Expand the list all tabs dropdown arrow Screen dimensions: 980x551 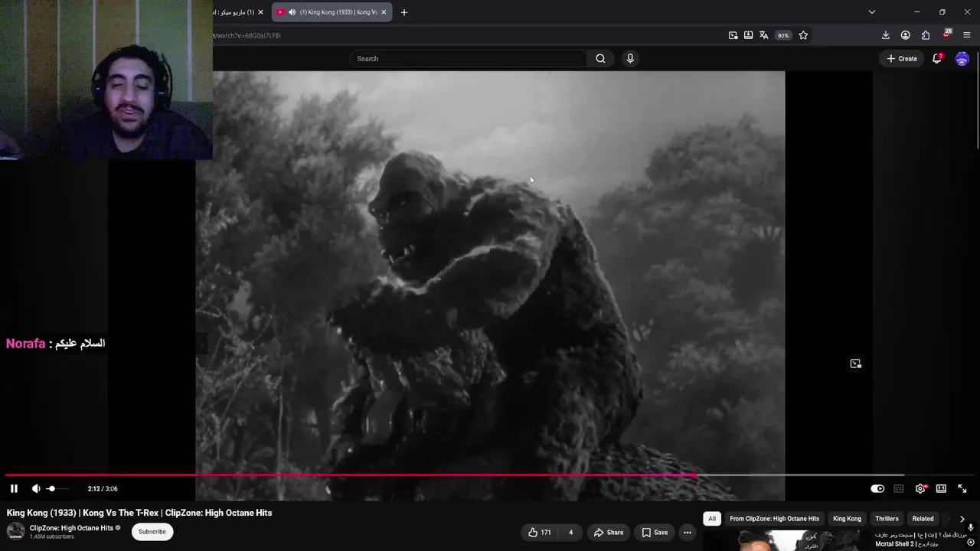point(871,12)
